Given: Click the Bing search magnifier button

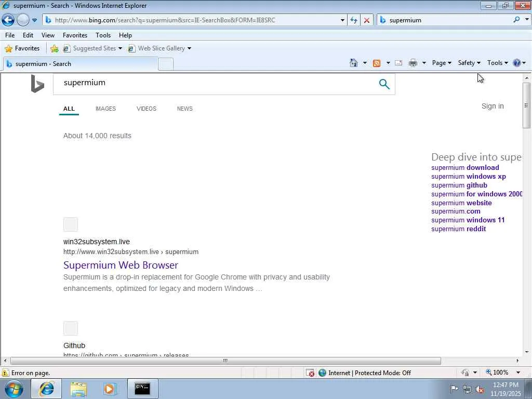Looking at the screenshot, I should [x=384, y=84].
